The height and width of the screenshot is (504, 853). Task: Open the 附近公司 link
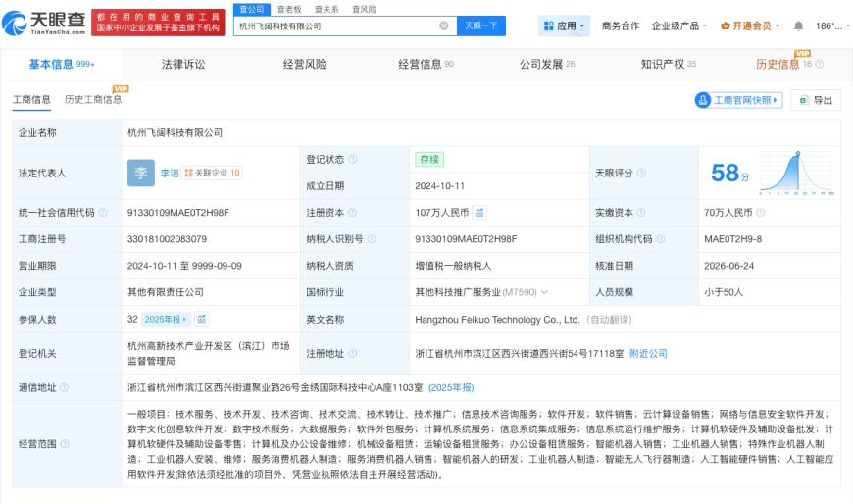pyautogui.click(x=648, y=353)
